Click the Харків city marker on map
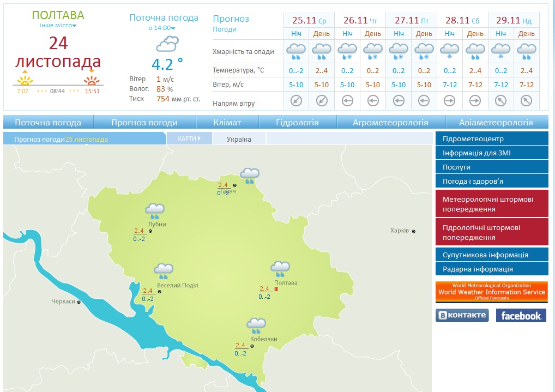 414,231
